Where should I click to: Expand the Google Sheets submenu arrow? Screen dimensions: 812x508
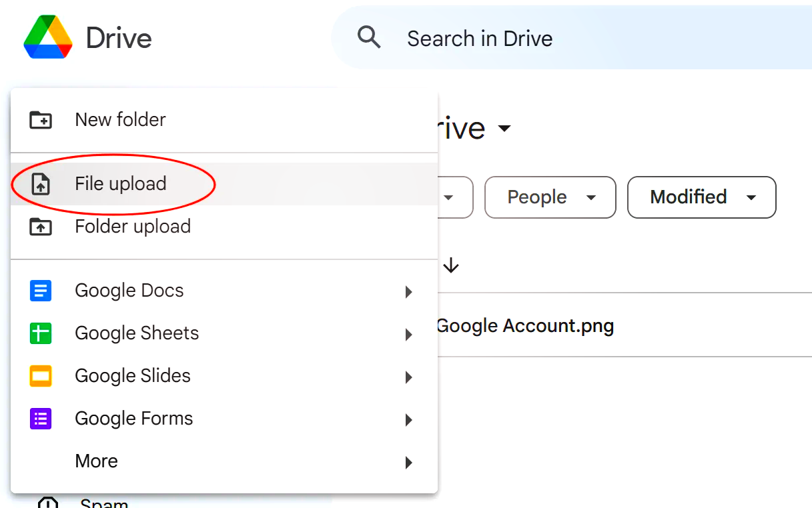[408, 334]
